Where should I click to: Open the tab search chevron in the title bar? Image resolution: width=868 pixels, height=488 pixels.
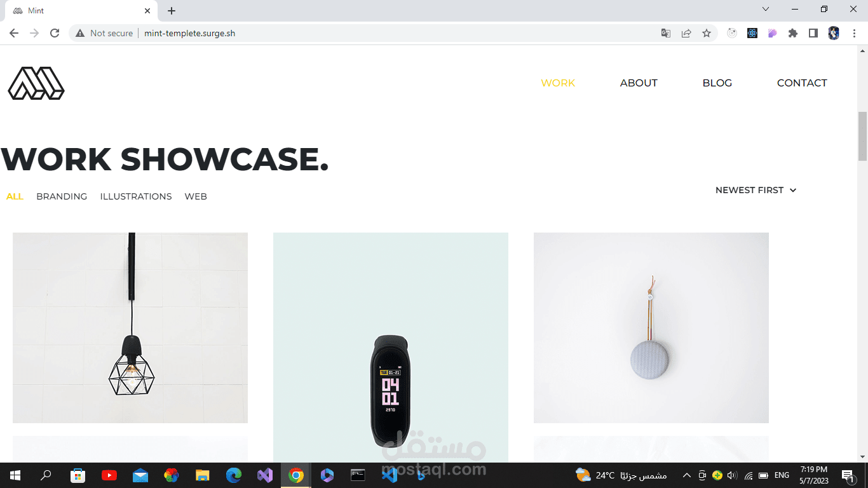click(766, 10)
